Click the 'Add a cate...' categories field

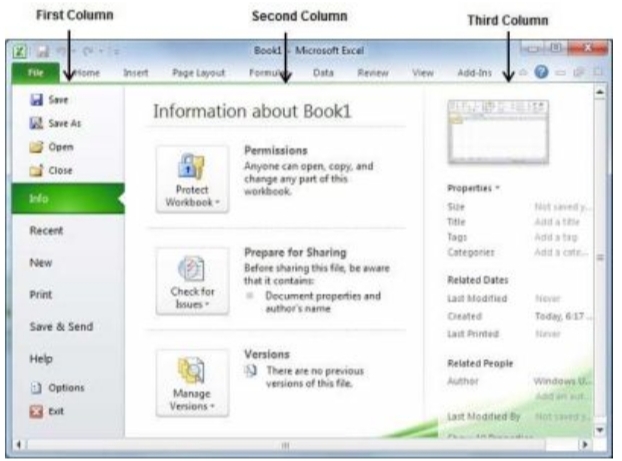tap(561, 252)
